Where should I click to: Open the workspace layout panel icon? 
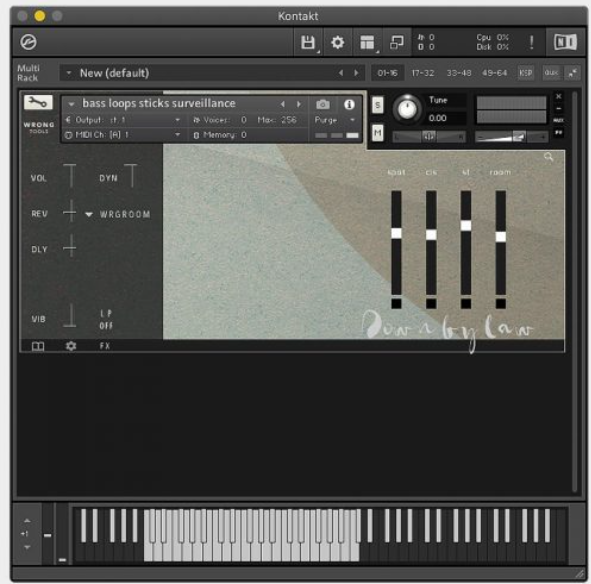coord(367,42)
